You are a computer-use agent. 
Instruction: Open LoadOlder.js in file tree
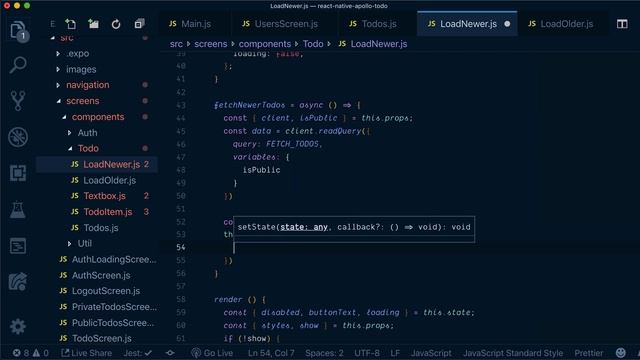coord(109,180)
